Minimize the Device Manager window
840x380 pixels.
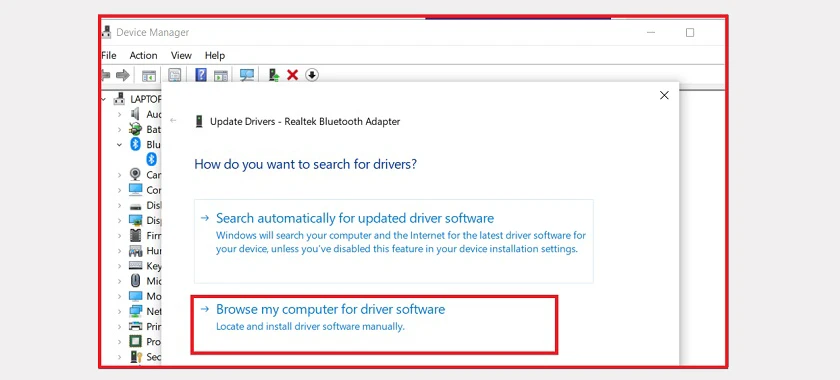(651, 32)
